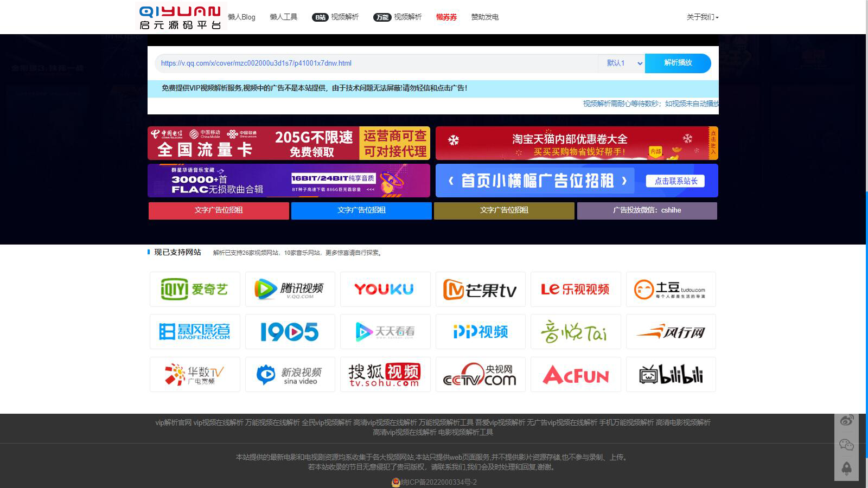Go to B站 视频解析 nav item
This screenshot has height=488, width=868.
(335, 17)
